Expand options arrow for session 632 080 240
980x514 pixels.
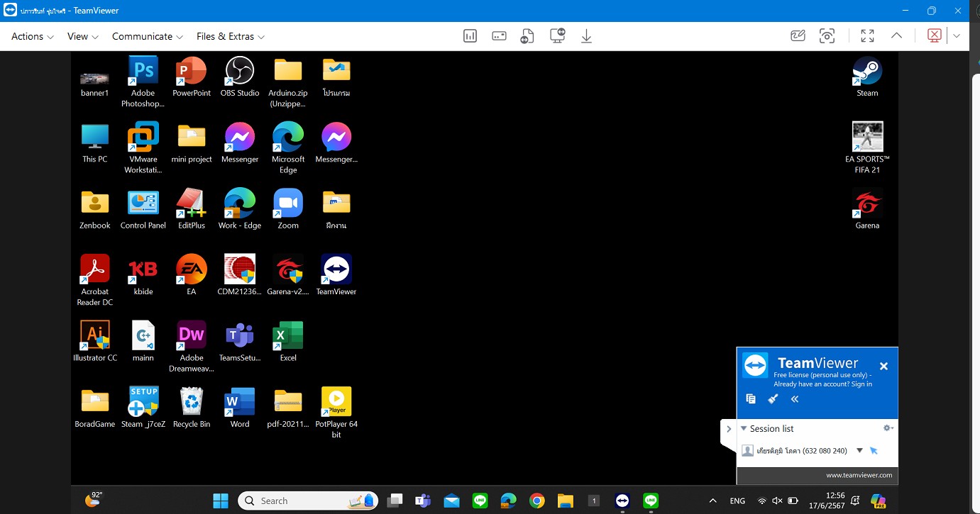[x=859, y=450]
